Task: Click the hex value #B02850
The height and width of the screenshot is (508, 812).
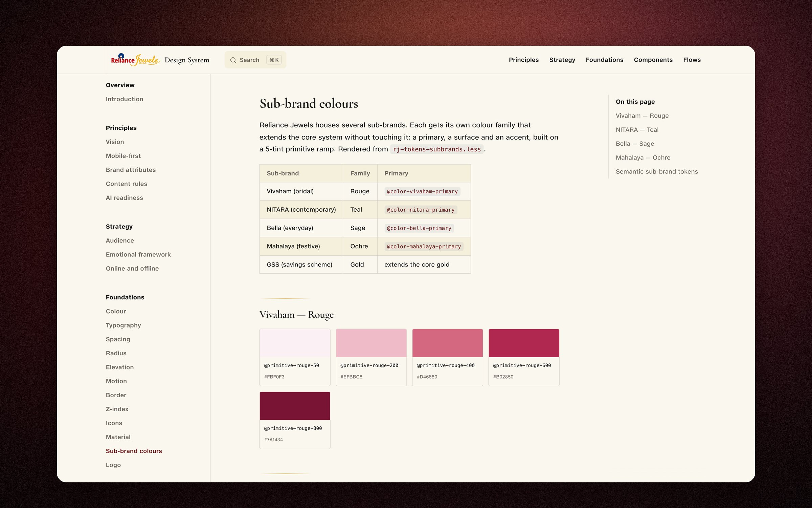Action: pyautogui.click(x=503, y=377)
